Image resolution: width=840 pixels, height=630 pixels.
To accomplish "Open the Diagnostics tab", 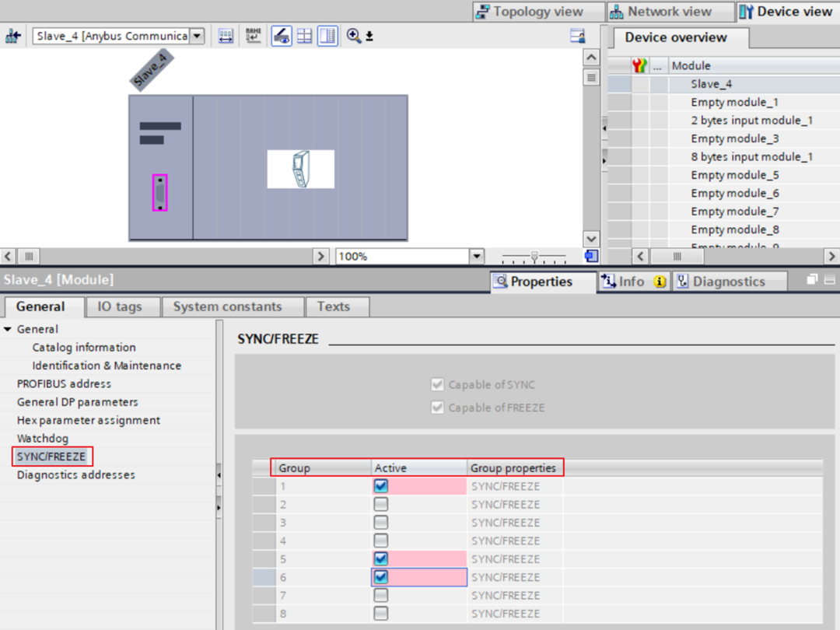I will 728,282.
